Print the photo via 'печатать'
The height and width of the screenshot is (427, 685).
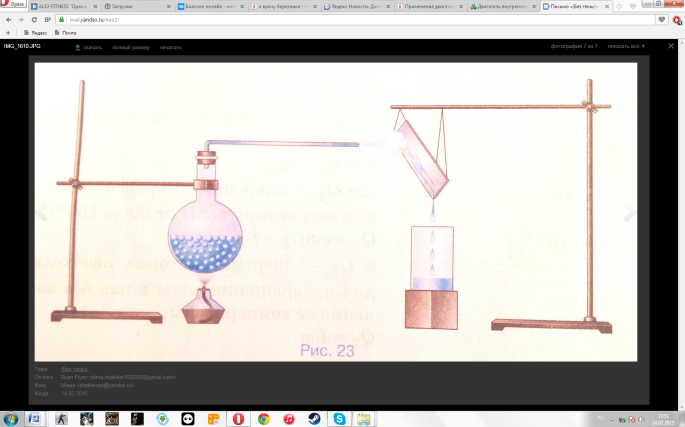click(x=170, y=47)
